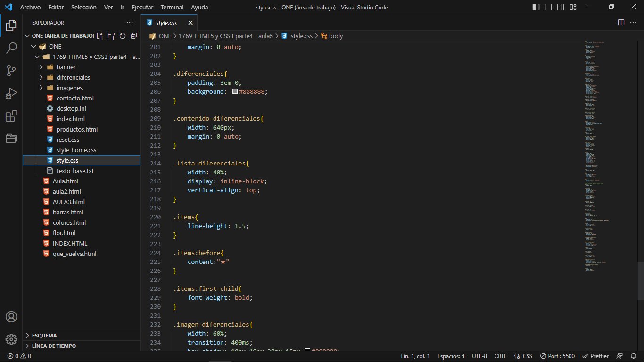
Task: Open the Search view icon
Action: pos(11,48)
